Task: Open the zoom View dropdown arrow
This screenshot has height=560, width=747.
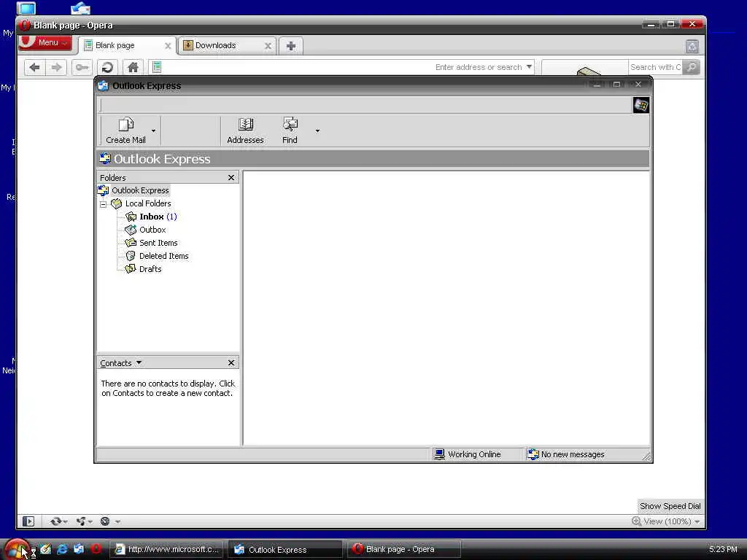Action: pos(697,522)
